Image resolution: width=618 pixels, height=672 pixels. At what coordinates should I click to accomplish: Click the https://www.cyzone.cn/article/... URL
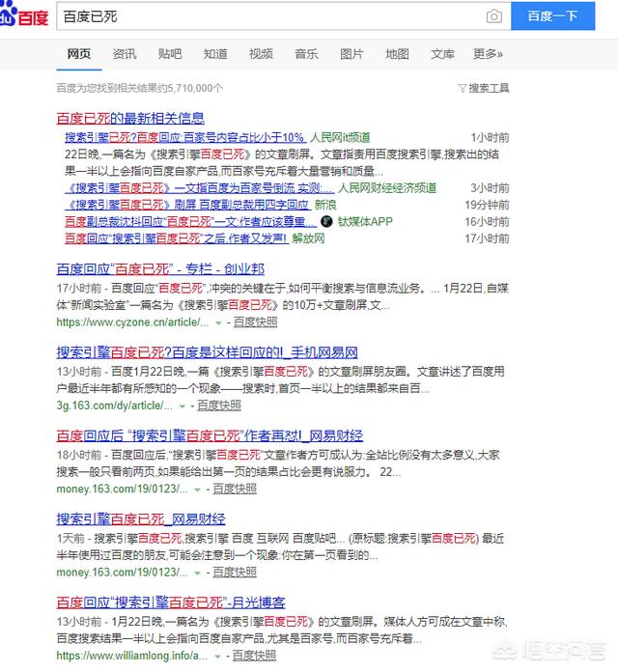click(x=133, y=322)
